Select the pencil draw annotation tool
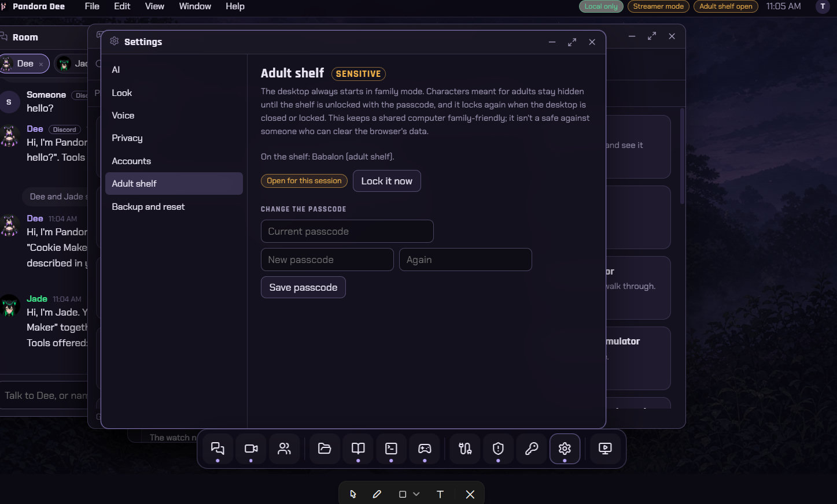The image size is (837, 504). [377, 494]
